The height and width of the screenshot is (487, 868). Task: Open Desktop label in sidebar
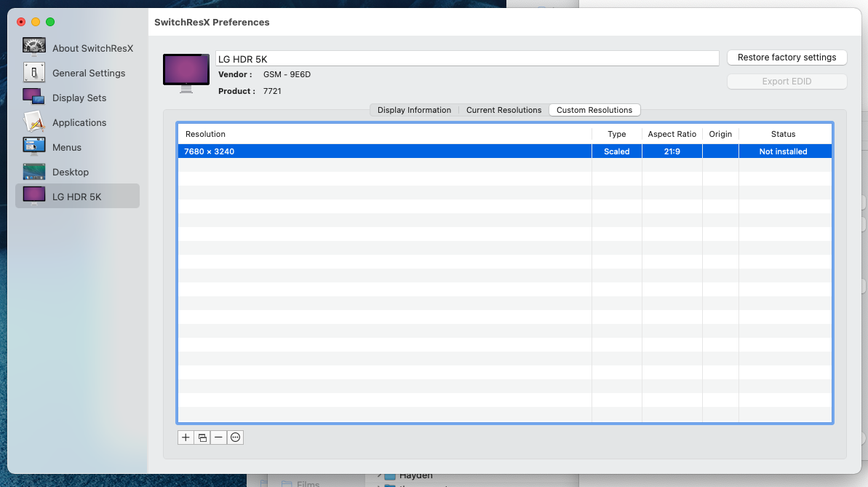(x=71, y=173)
